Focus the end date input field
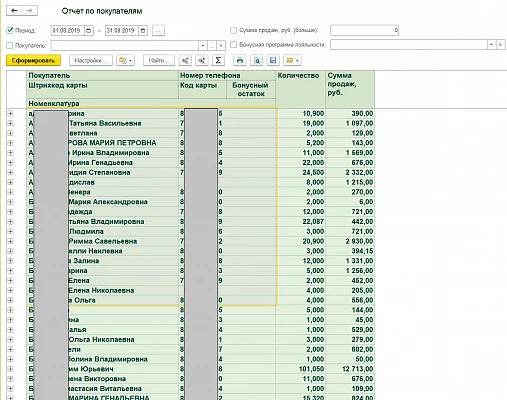This screenshot has width=507, height=400. click(x=122, y=31)
